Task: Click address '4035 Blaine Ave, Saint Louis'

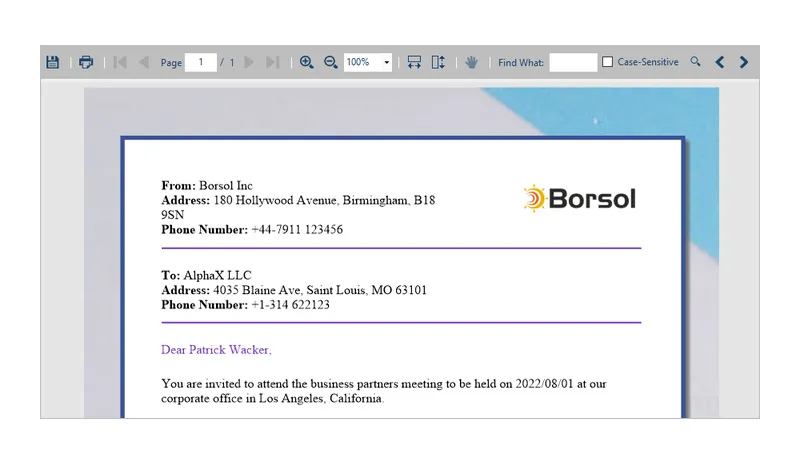Action: [289, 290]
